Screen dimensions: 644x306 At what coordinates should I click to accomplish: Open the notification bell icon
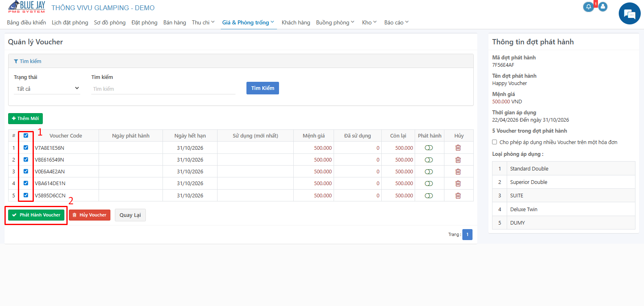pos(589,7)
